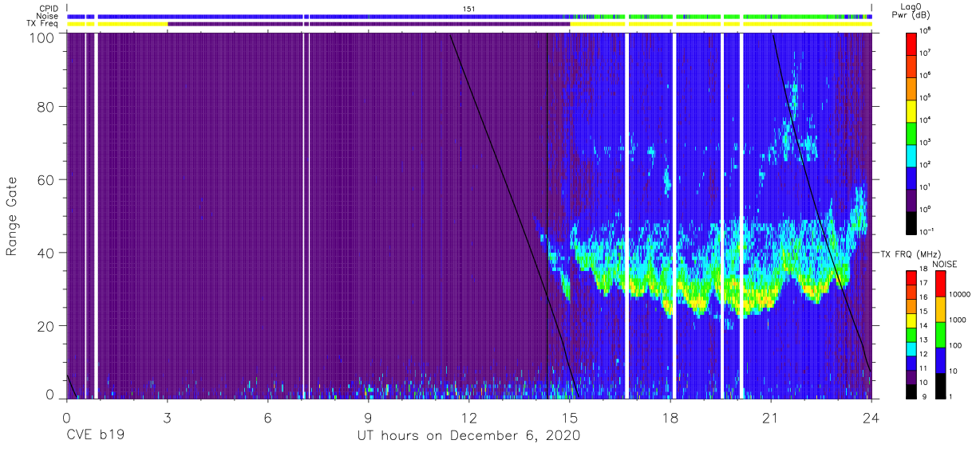Image resolution: width=980 pixels, height=452 pixels.
Task: Click the 60 tick on Range Gate axis
Action: coord(47,180)
